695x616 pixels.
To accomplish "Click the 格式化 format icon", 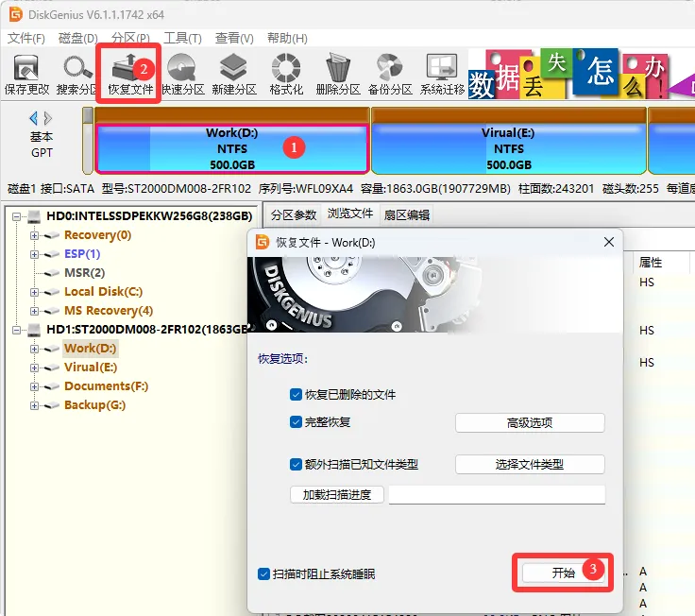I will coord(286,67).
